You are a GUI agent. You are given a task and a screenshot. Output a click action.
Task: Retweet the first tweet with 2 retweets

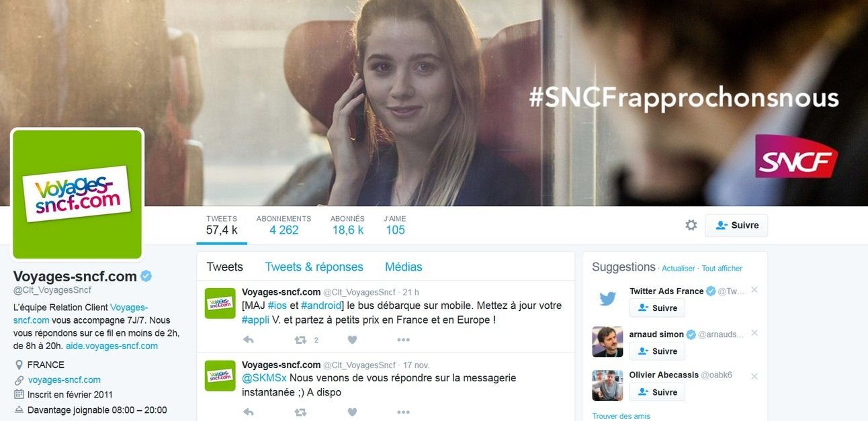(301, 340)
